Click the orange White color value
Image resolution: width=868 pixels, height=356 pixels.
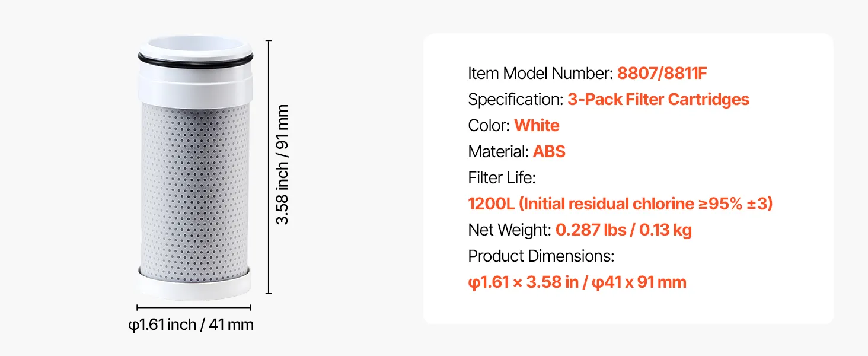coord(537,126)
